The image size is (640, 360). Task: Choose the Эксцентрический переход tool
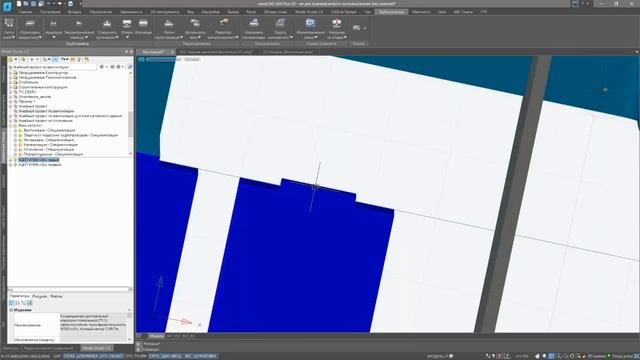point(79,29)
